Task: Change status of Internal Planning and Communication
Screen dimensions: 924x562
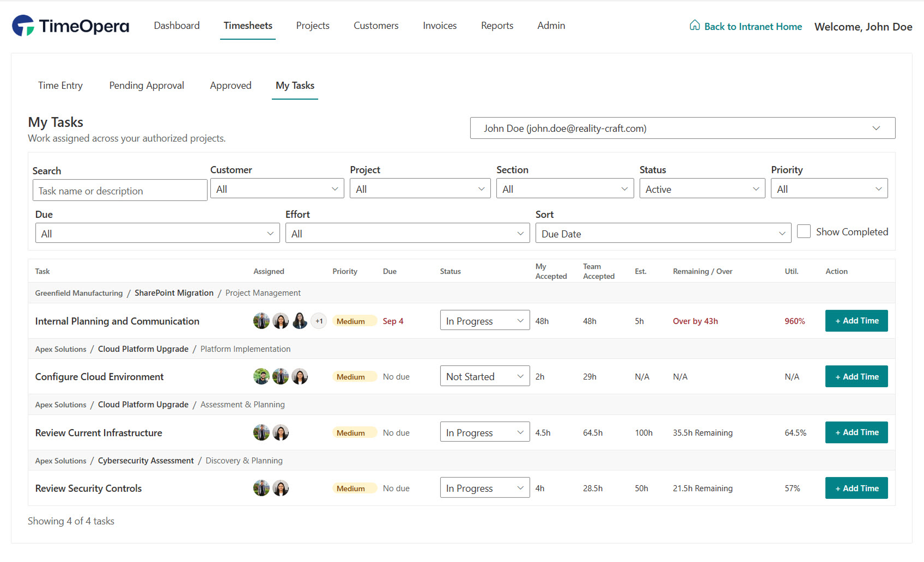Action: point(485,320)
